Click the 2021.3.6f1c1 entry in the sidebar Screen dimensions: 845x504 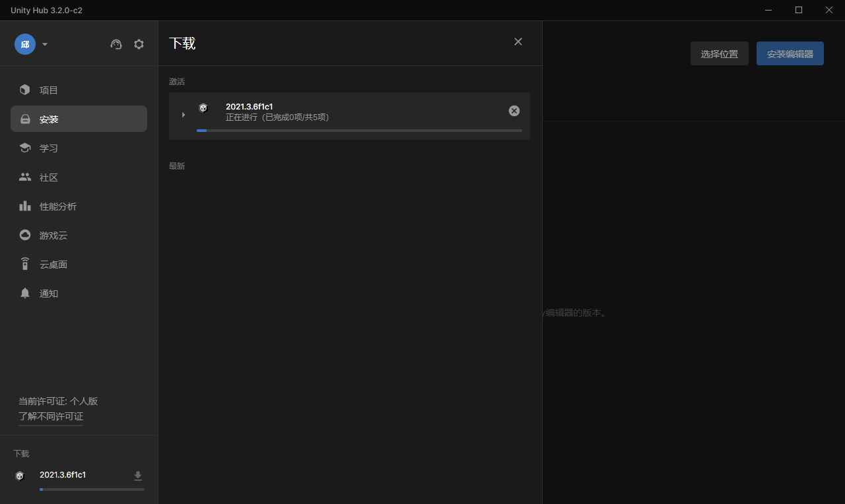[63, 475]
